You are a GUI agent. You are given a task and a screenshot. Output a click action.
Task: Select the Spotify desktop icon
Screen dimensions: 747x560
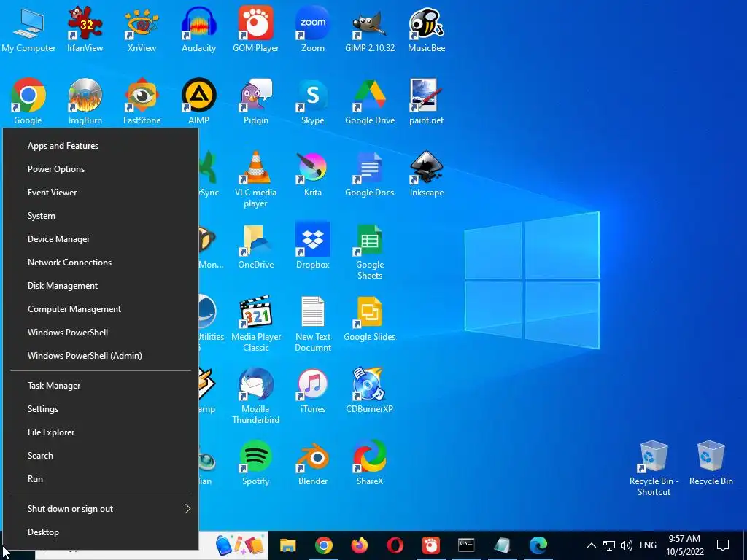click(x=256, y=462)
